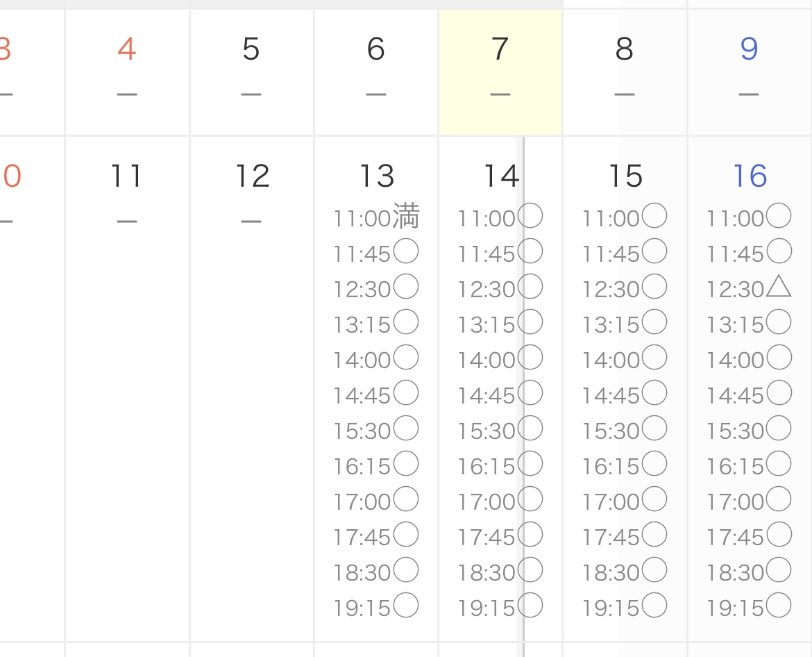Click the full 満 mark at 11:00 on 13th

[x=407, y=217]
